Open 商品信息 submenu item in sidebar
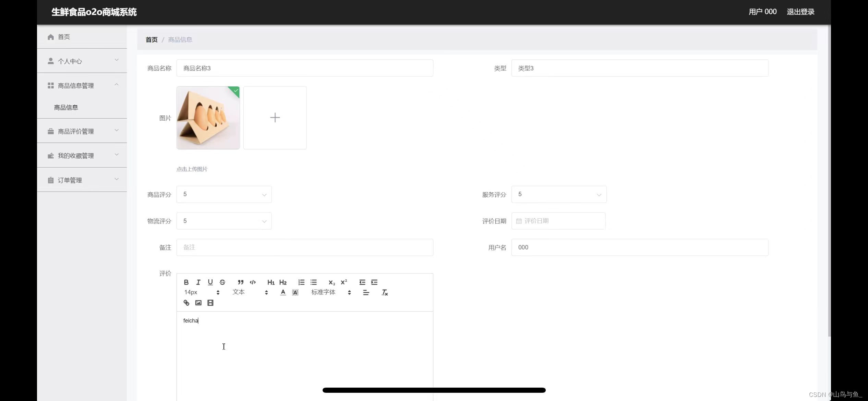Screen dimensions: 868x401 [x=66, y=108]
